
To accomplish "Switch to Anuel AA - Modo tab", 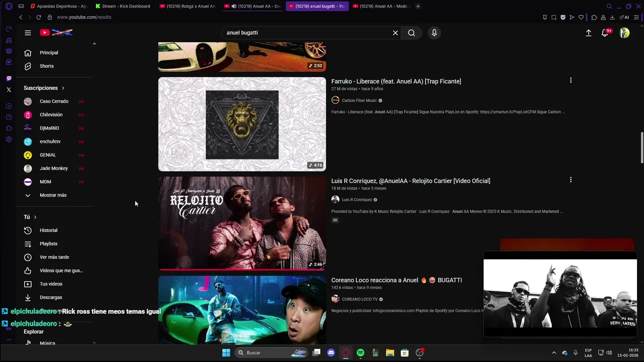I will (x=381, y=6).
